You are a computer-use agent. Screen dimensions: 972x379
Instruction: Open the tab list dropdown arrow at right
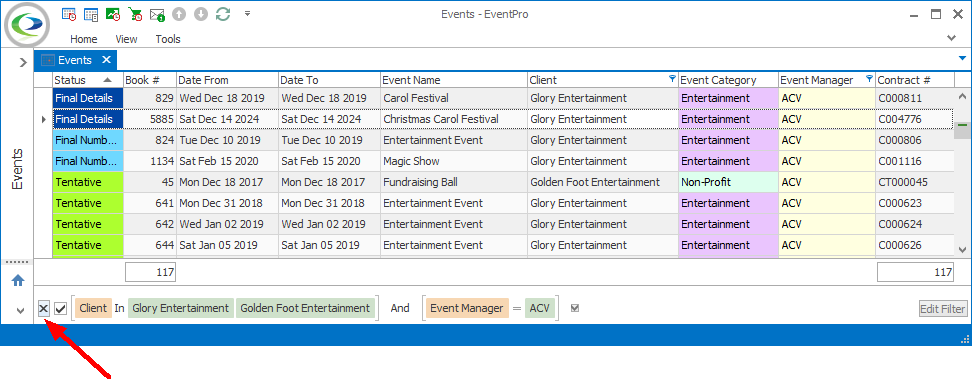tap(963, 58)
